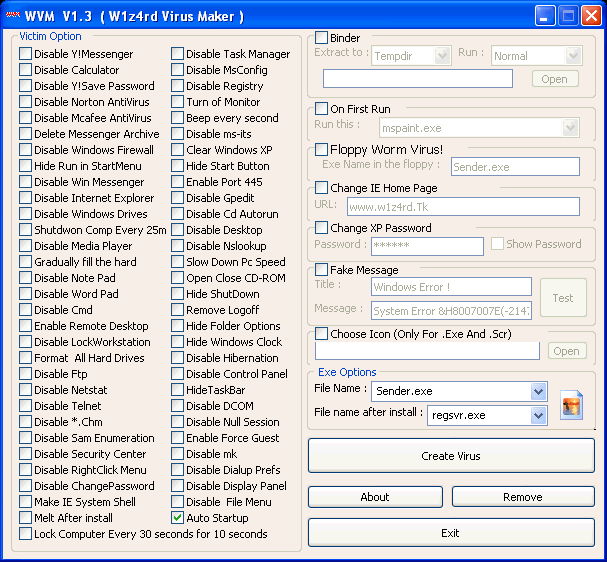The image size is (607, 562).
Task: Check the Change IE Home Page option
Action: (322, 188)
